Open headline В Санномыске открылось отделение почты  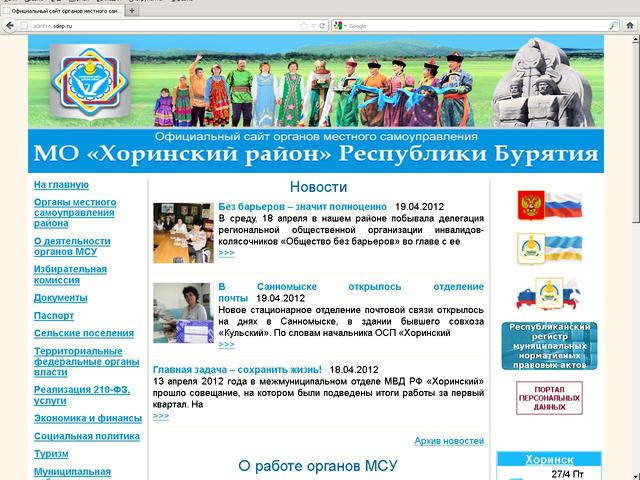351,292
